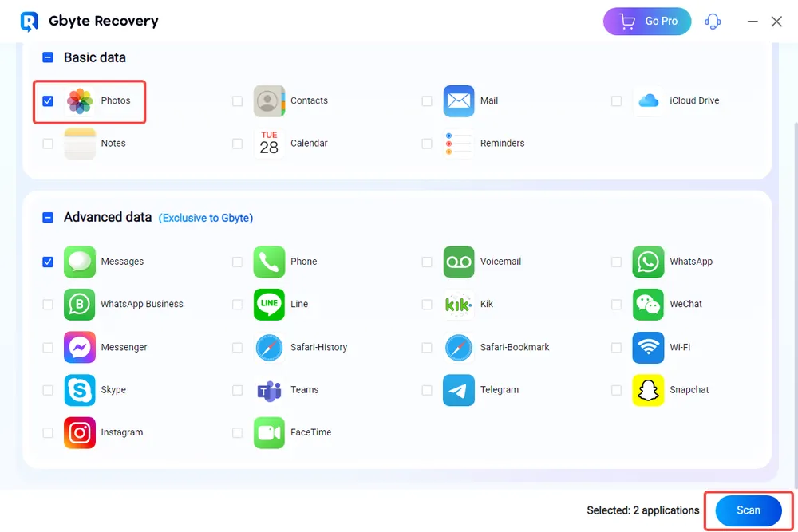Enable the Voicemail checkbox
798x532 pixels.
[427, 262]
